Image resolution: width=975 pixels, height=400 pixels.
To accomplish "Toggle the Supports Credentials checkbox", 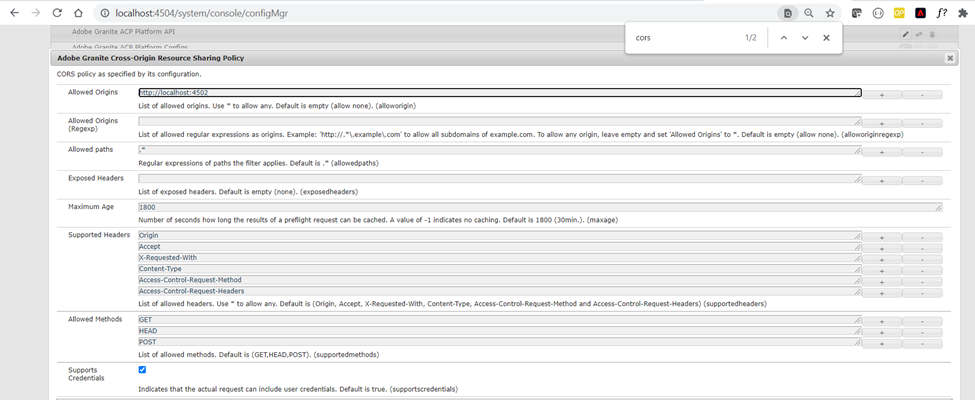I will 142,370.
